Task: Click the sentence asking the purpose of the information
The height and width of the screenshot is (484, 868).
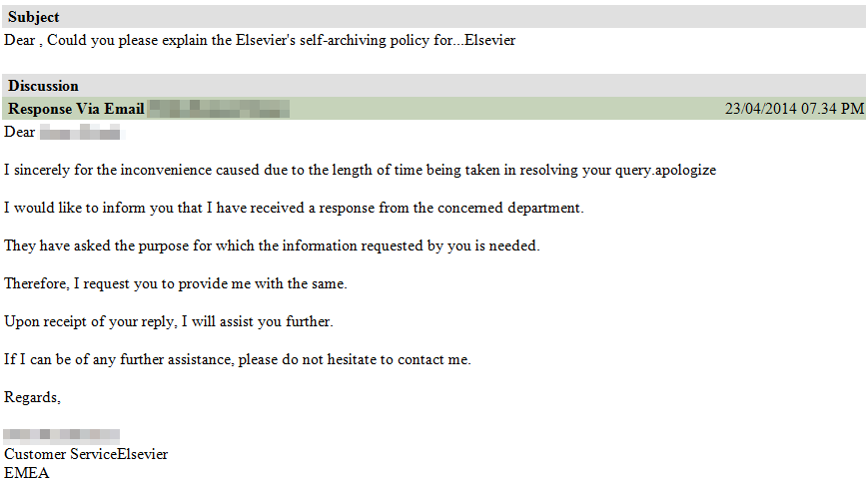Action: 272,245
